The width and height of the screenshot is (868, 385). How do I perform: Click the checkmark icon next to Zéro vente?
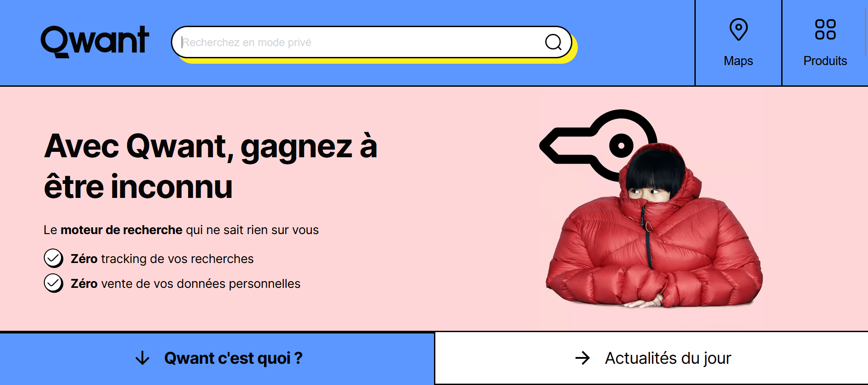(x=53, y=283)
